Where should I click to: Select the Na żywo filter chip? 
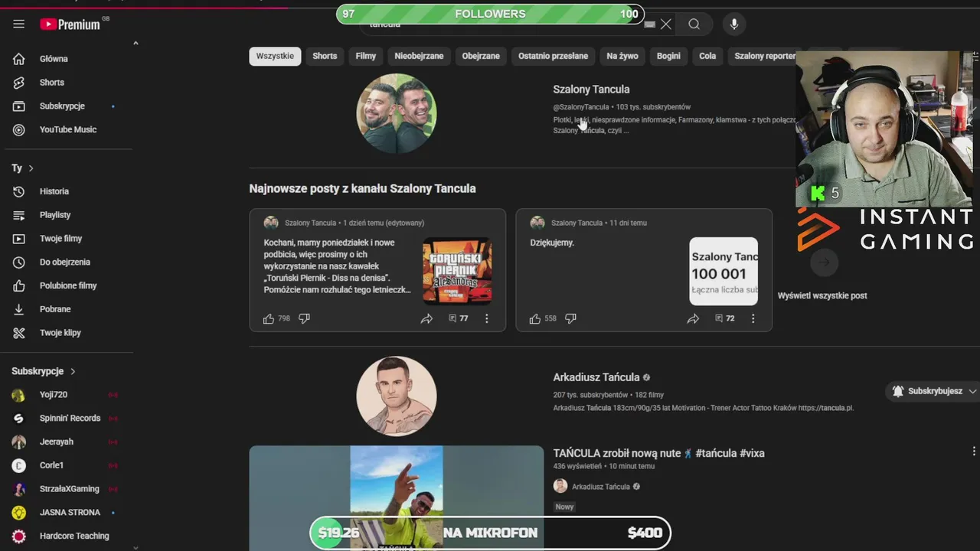click(622, 56)
